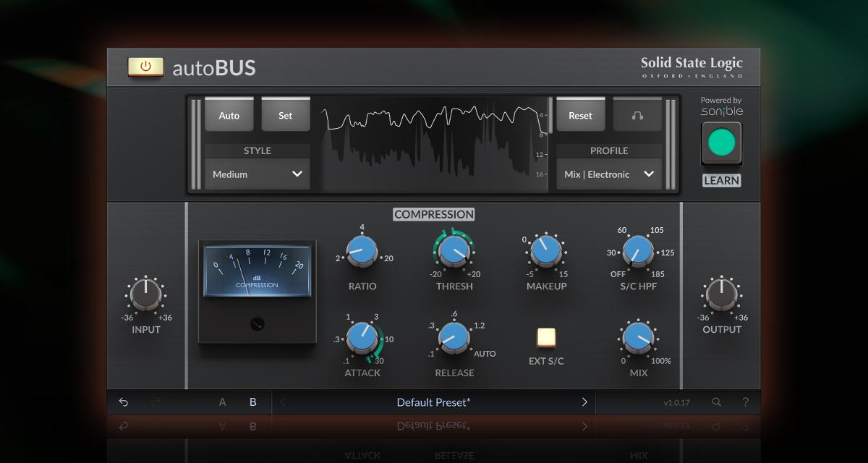Toggle the plugin power switch

point(146,67)
